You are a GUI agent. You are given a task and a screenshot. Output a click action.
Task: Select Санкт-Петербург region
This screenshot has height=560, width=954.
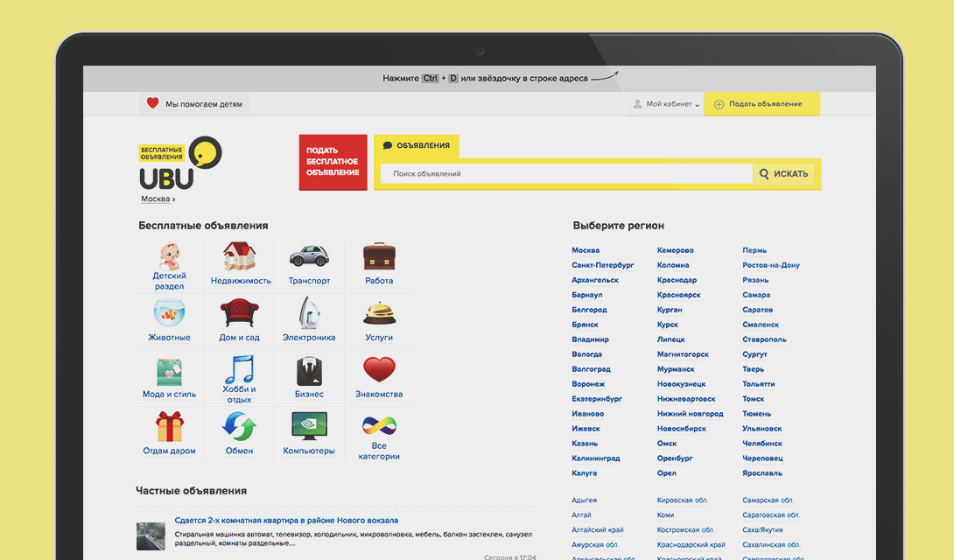pyautogui.click(x=602, y=265)
